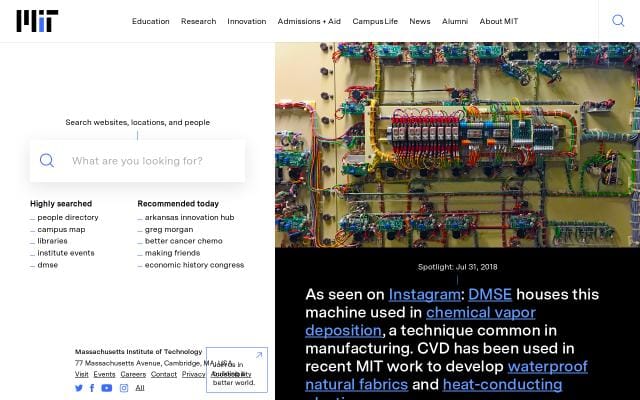Choose 'arkansas innovation hub' recommendation

[x=189, y=217]
